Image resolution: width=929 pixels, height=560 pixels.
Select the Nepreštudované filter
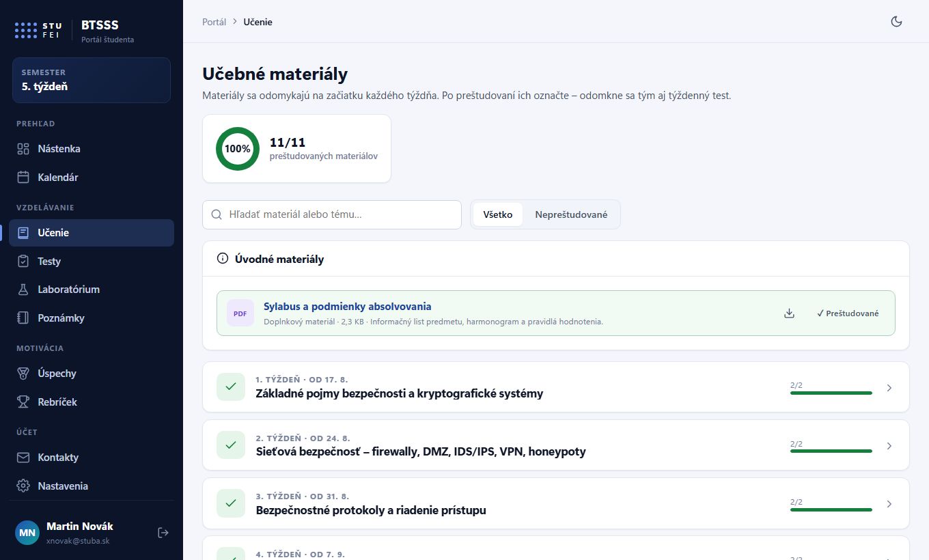click(x=571, y=214)
